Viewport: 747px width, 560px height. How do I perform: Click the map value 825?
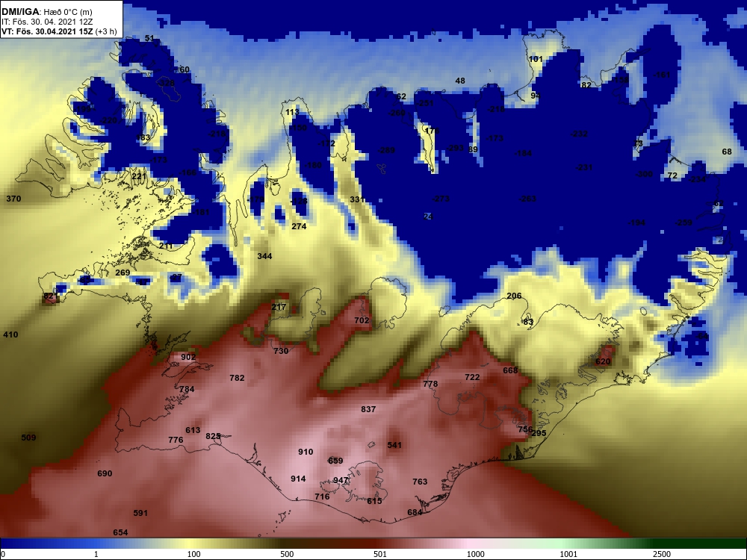click(213, 436)
